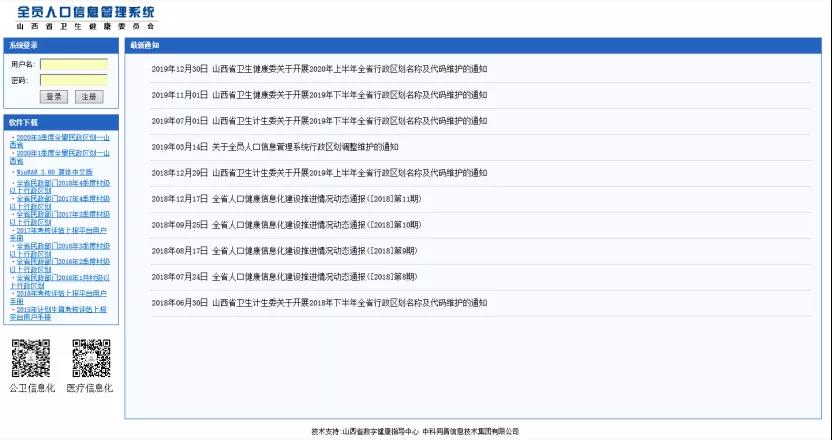The width and height of the screenshot is (832, 440).
Task: Open the 2020年1季度全量民政区划 download link
Action: click(60, 155)
